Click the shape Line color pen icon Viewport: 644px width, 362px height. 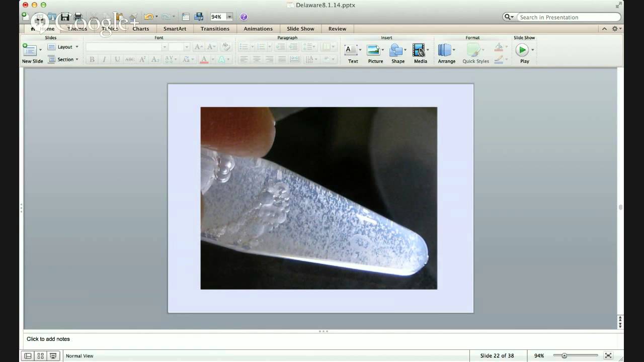tap(499, 59)
